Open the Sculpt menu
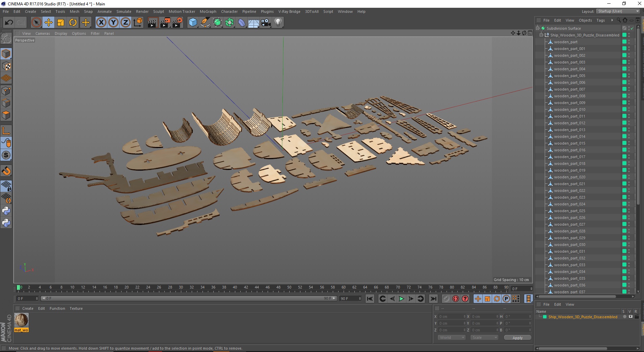The width and height of the screenshot is (644, 352). pos(159,11)
